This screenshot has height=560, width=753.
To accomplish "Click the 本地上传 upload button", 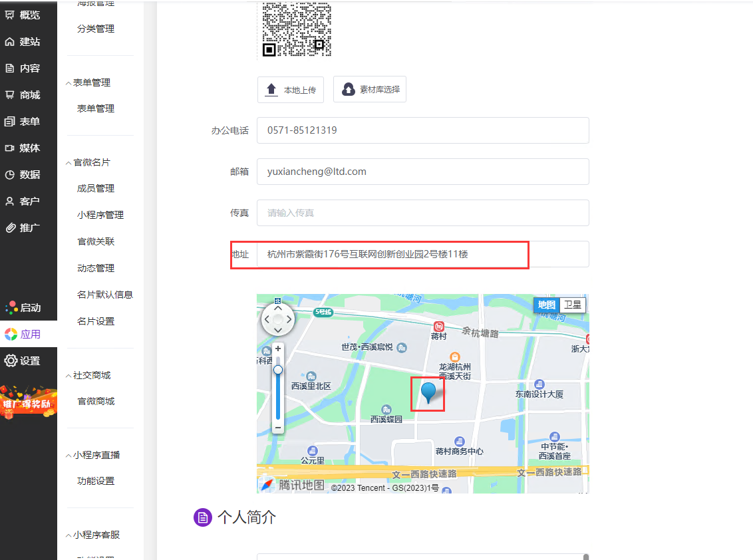I will click(291, 89).
